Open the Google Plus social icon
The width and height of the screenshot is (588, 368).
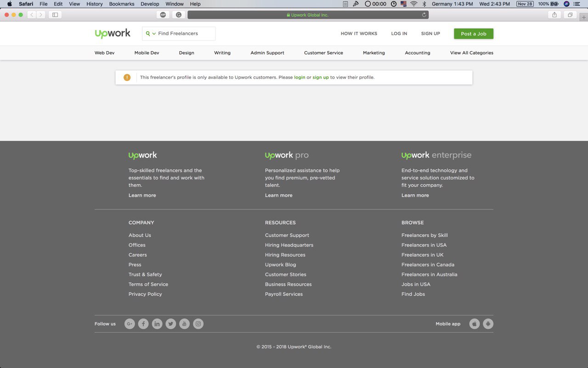tap(130, 324)
